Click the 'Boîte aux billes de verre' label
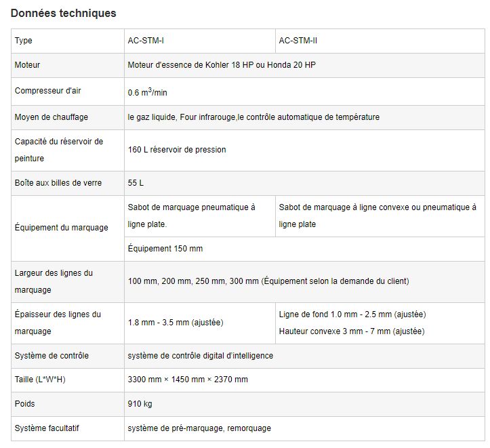Viewport: 490px width, 448px height. tap(58, 183)
